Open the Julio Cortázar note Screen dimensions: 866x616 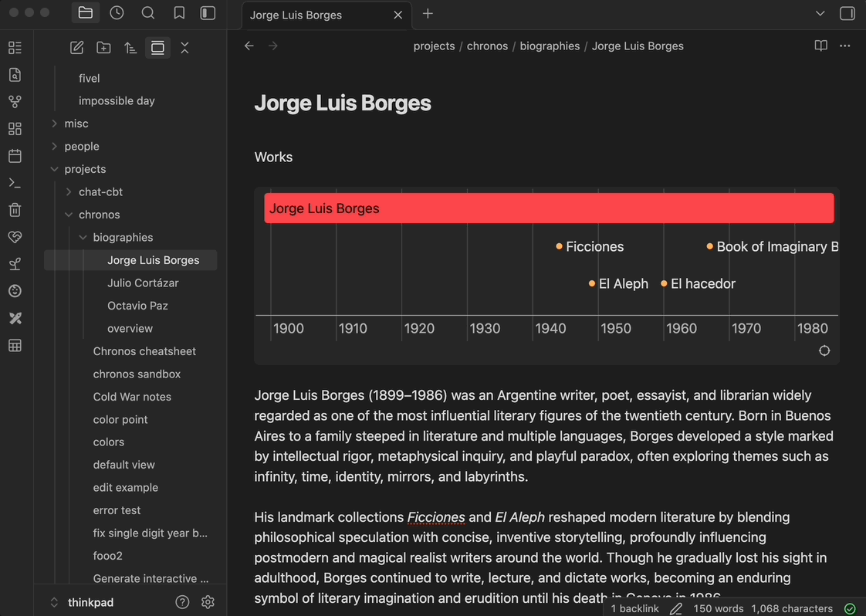[143, 283]
